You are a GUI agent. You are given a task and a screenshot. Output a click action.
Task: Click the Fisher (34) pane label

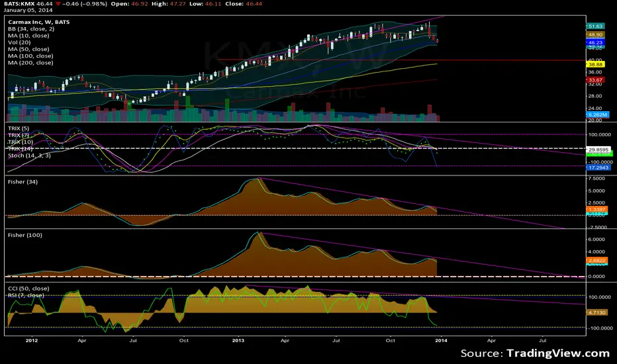click(23, 182)
